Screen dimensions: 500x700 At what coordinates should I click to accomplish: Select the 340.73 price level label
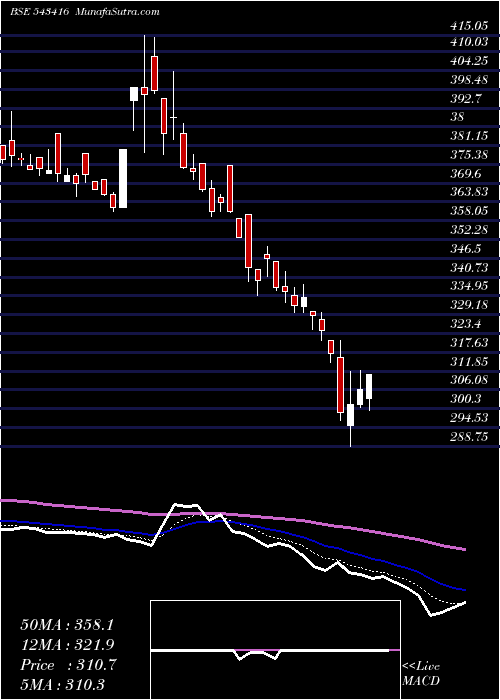pyautogui.click(x=470, y=267)
